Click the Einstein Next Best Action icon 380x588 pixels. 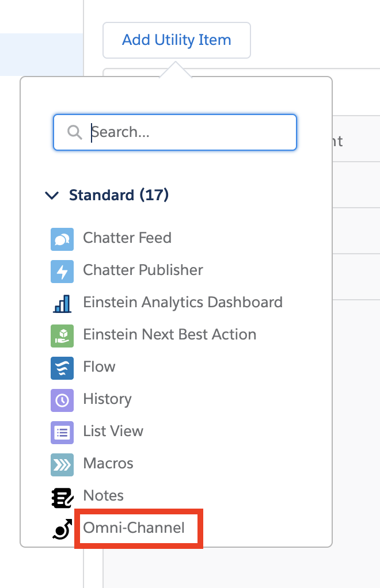(62, 335)
